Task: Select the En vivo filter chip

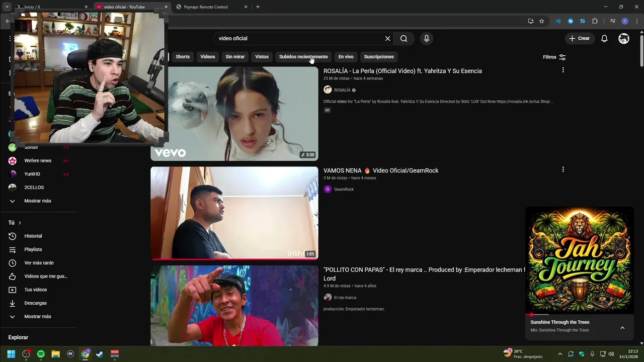Action: point(346,57)
